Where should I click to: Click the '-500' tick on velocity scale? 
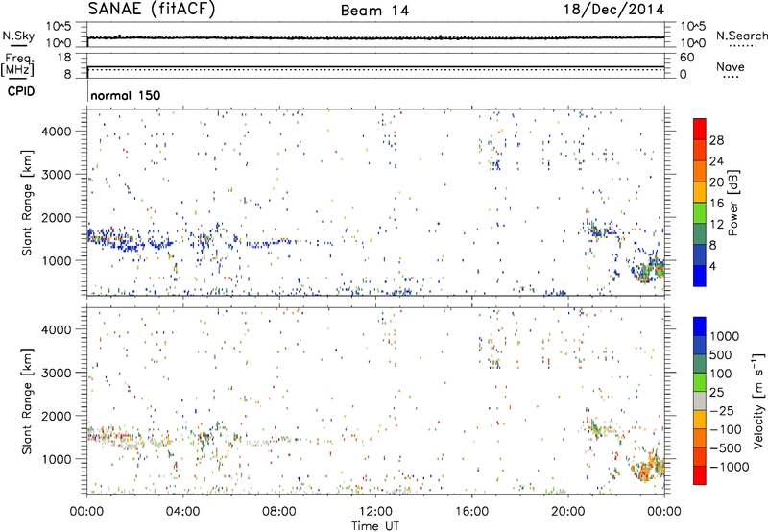tap(726, 447)
